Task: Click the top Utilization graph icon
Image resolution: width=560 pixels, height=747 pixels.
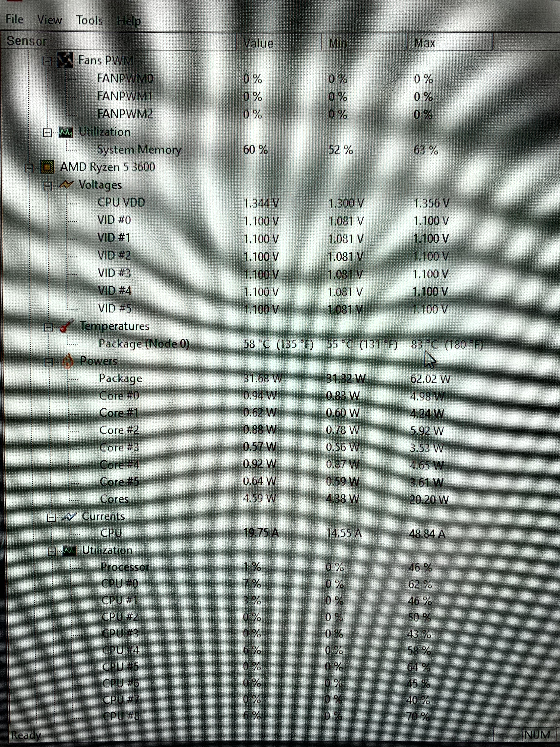Action: pos(66,132)
